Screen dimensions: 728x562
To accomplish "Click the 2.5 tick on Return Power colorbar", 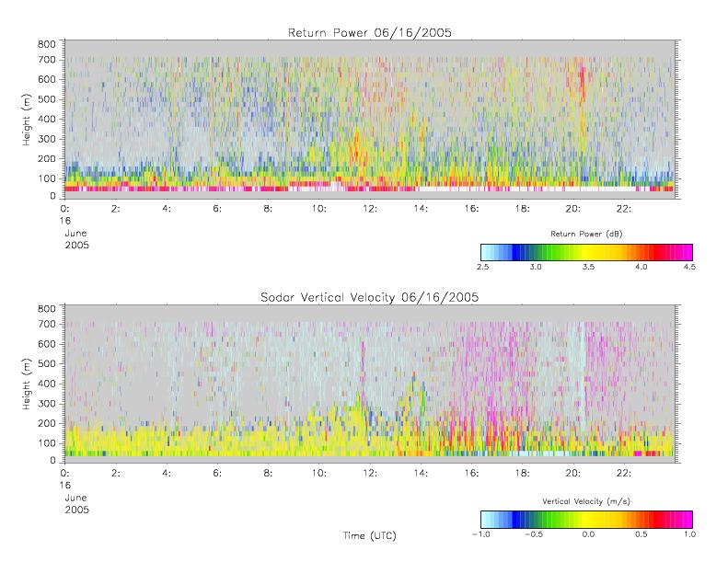I will point(483,267).
